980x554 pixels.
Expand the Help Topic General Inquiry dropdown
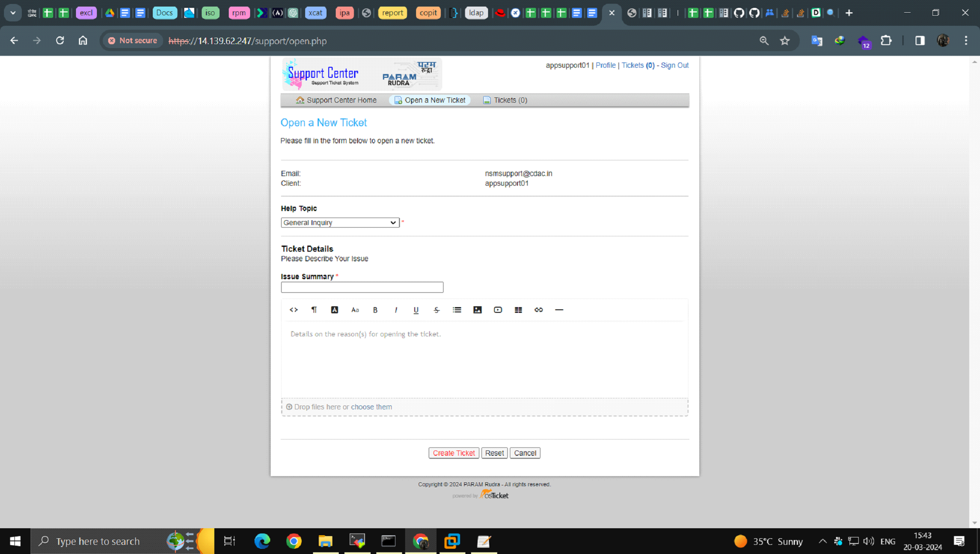[340, 223]
